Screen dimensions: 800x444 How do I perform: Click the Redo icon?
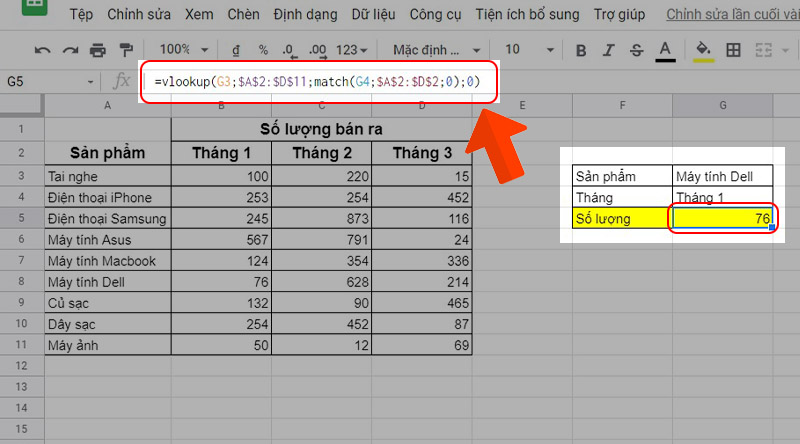[70, 50]
